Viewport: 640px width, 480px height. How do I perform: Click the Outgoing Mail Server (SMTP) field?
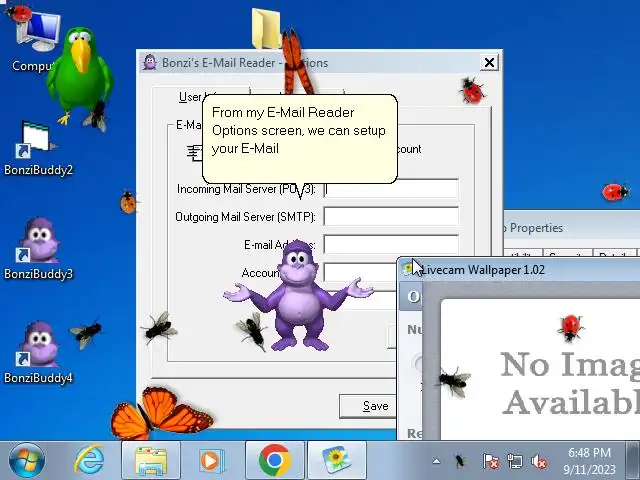pyautogui.click(x=391, y=216)
